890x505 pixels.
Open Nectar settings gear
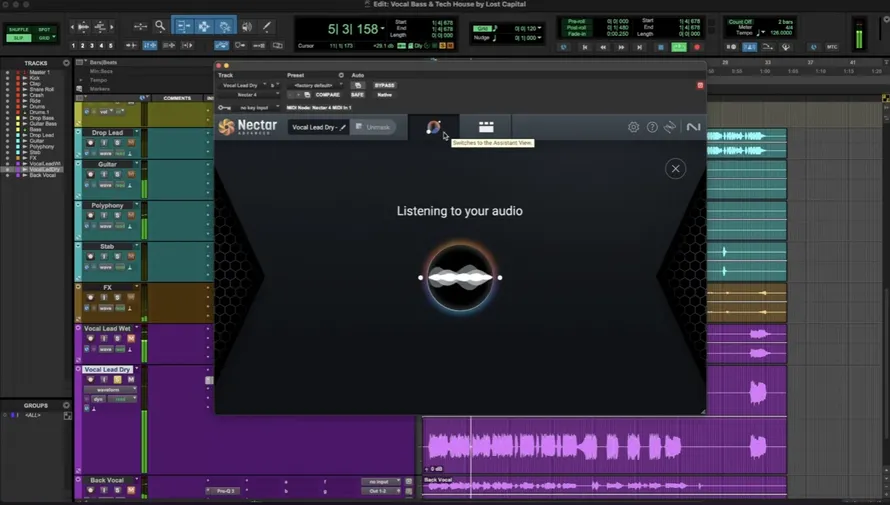point(633,127)
